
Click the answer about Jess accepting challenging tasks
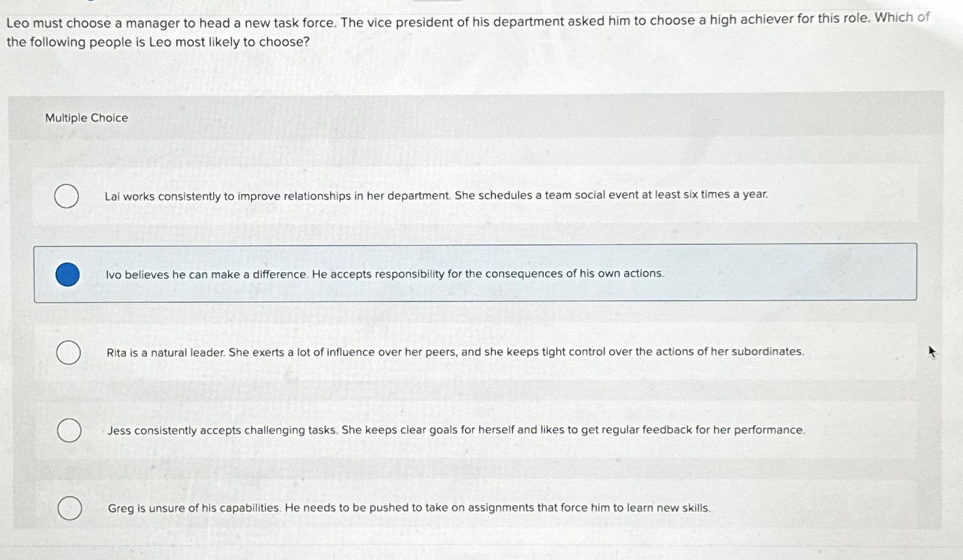point(454,429)
